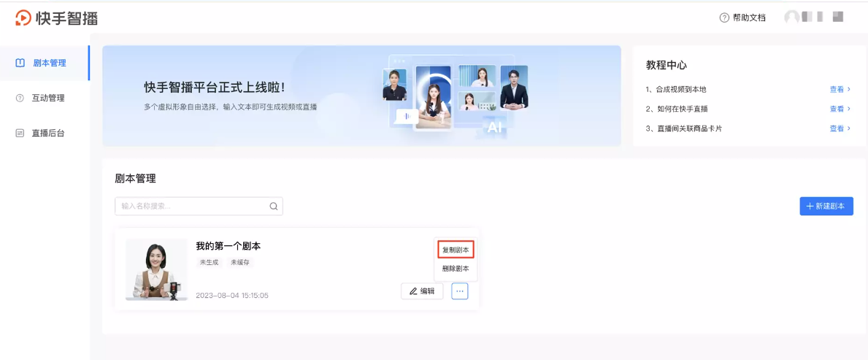The image size is (868, 360).
Task: Click the search magnifier icon
Action: click(x=274, y=206)
